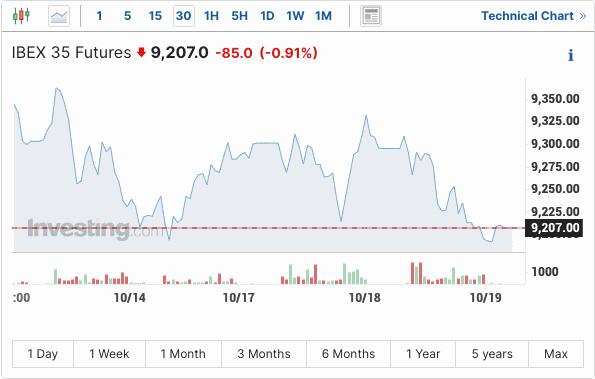Show the 6 Months range
The image size is (595, 379).
click(x=348, y=354)
